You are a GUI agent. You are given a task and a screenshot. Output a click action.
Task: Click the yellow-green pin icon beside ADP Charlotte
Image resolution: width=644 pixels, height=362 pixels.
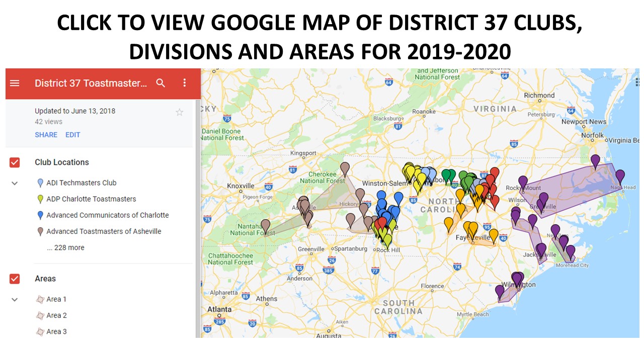click(40, 199)
